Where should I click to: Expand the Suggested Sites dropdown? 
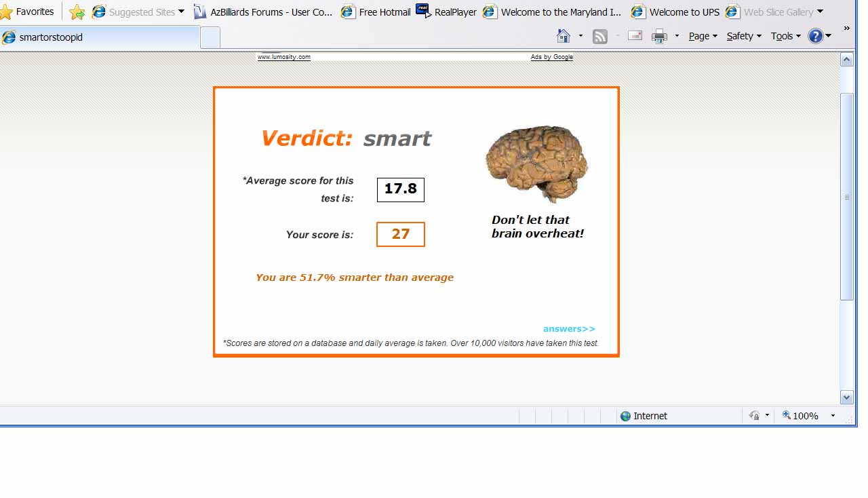pyautogui.click(x=181, y=12)
